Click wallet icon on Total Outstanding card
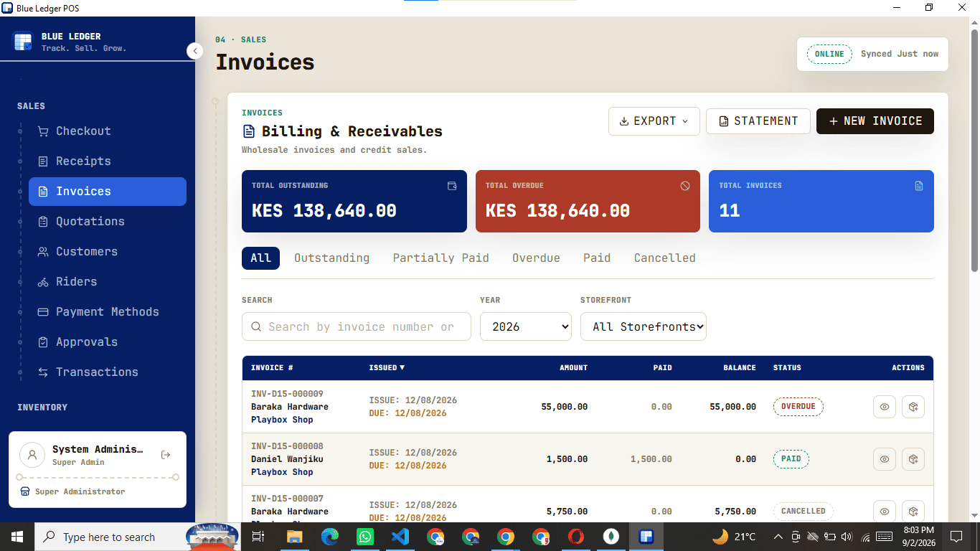Image resolution: width=980 pixels, height=551 pixels. coord(452,186)
